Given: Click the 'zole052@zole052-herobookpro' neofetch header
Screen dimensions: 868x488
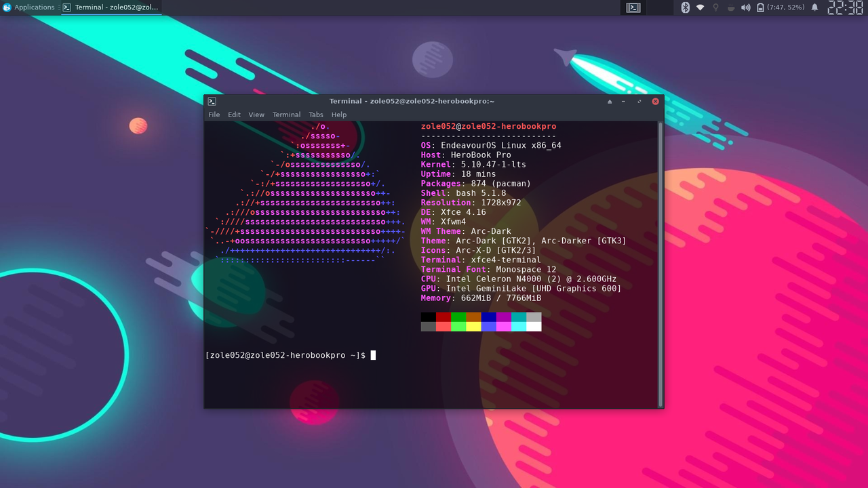Looking at the screenshot, I should click(x=488, y=127).
